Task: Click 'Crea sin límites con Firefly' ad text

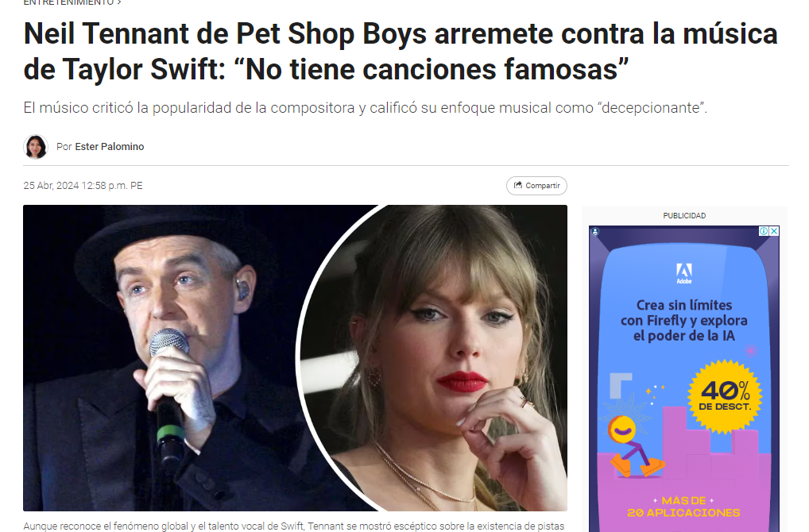Action: point(684,320)
